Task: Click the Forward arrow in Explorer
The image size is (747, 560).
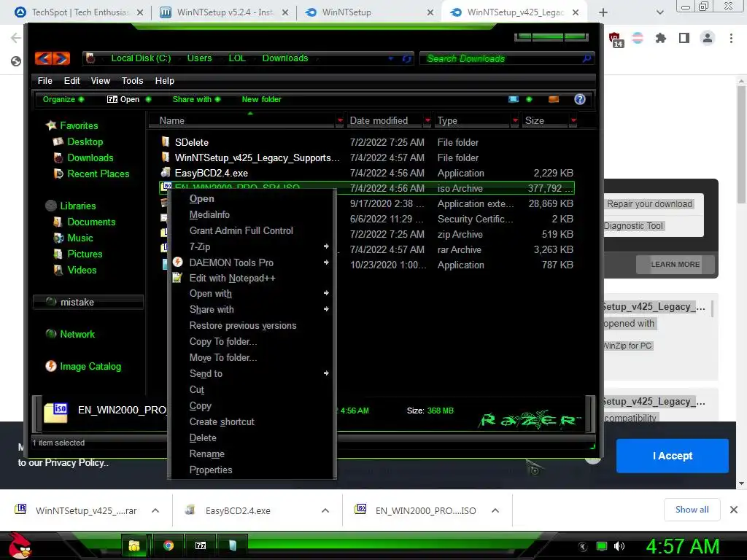Action: click(x=61, y=58)
